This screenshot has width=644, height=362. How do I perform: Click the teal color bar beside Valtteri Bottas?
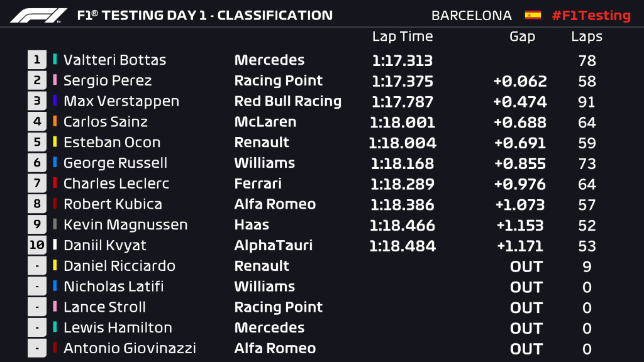click(55, 60)
